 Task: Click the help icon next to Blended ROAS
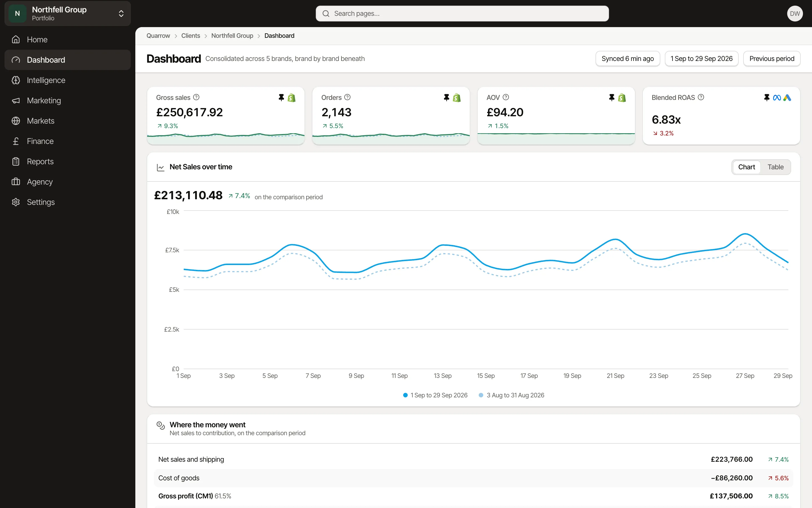701,97
